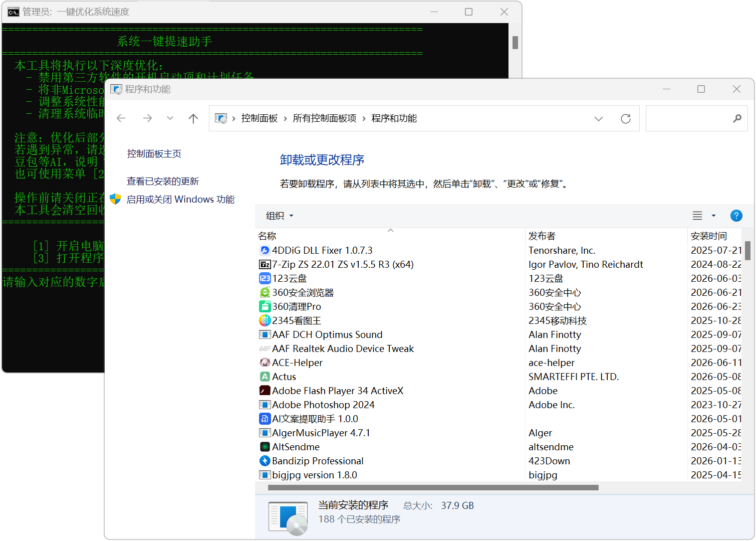Image resolution: width=756 pixels, height=541 pixels.
Task: Go forward using the forward arrow
Action: 147,118
